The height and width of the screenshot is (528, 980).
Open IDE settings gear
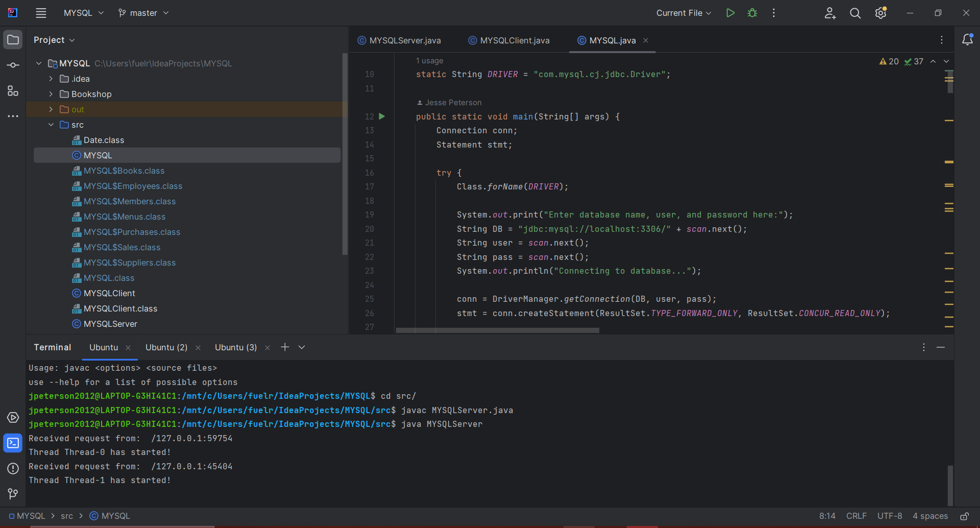click(x=881, y=13)
